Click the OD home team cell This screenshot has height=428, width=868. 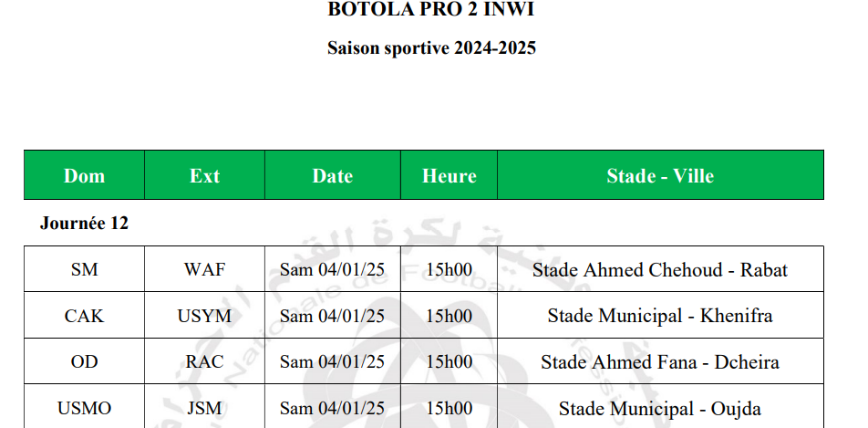(84, 362)
